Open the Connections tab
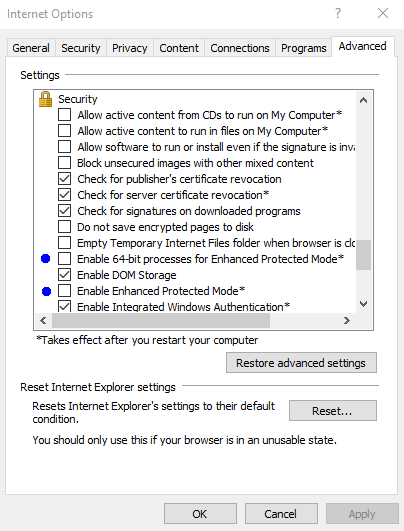The image size is (404, 531). tap(240, 48)
